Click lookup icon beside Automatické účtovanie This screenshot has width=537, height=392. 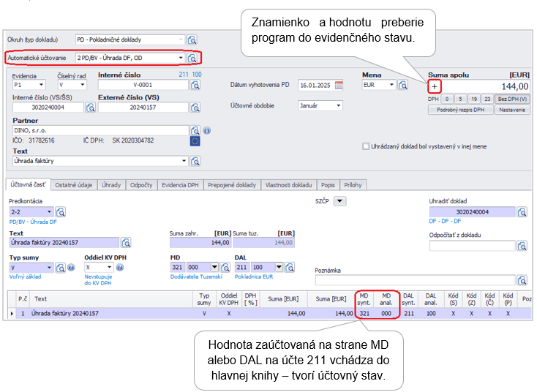coord(192,57)
